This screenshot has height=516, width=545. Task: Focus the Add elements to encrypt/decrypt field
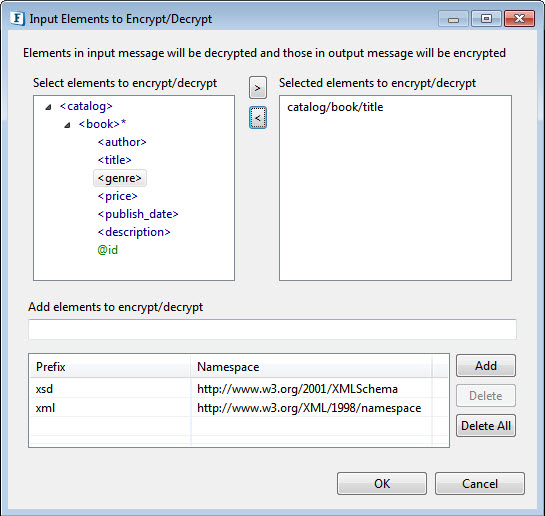coord(272,329)
